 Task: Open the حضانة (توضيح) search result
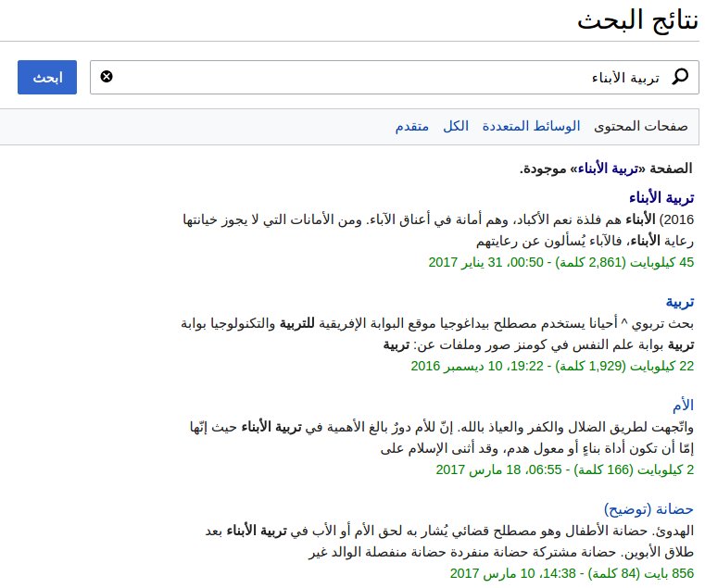648,509
